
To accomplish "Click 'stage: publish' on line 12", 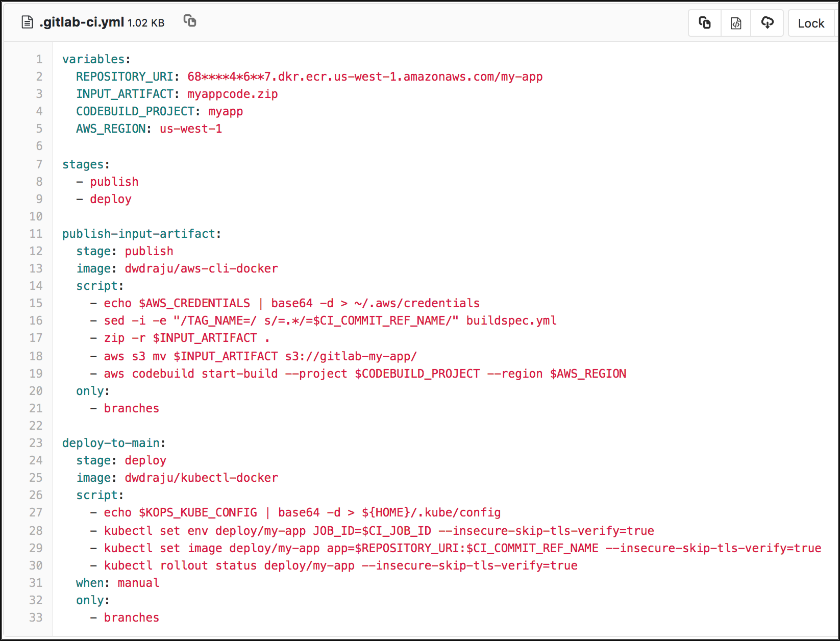I will tap(125, 251).
